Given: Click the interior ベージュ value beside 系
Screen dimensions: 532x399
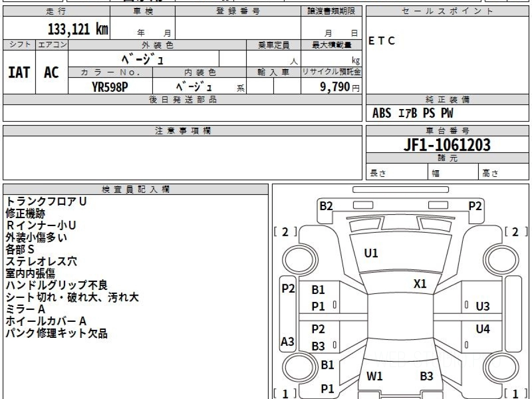Looking at the screenshot, I should [x=195, y=86].
